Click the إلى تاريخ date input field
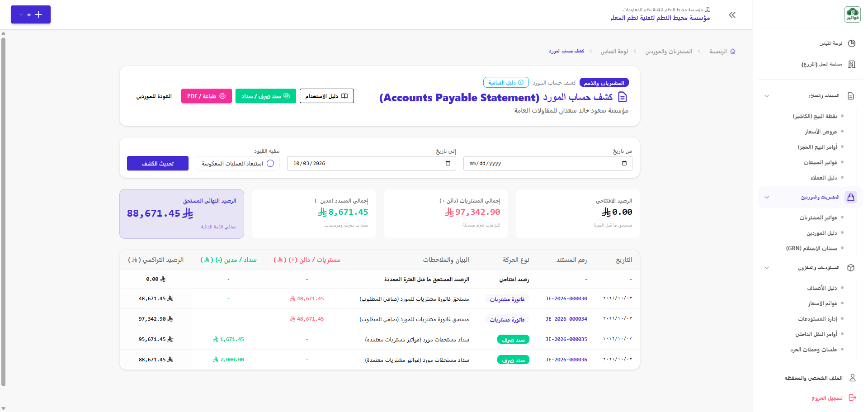 372,163
